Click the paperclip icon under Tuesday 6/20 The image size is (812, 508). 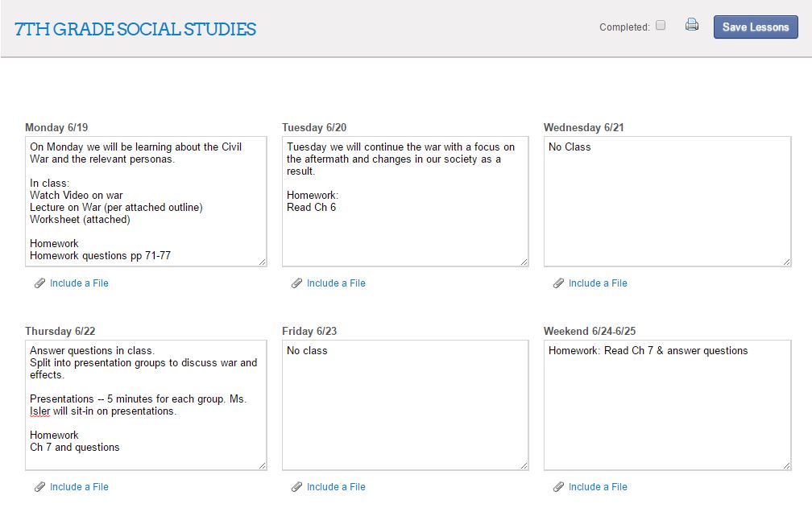pyautogui.click(x=297, y=283)
